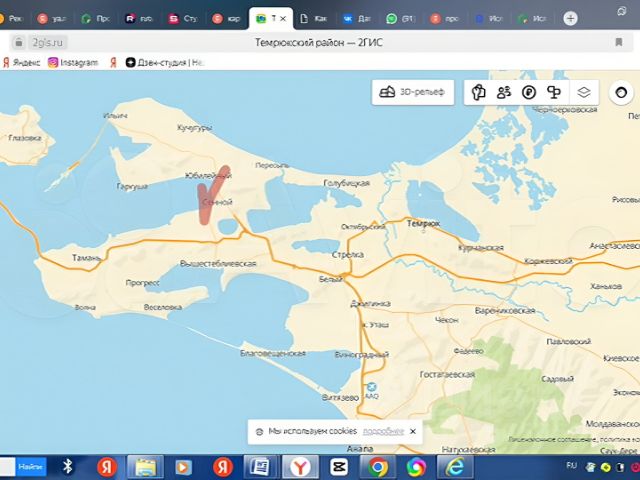The image size is (640, 480).
Task: Click the Глазовка label on map
Action: 25,138
